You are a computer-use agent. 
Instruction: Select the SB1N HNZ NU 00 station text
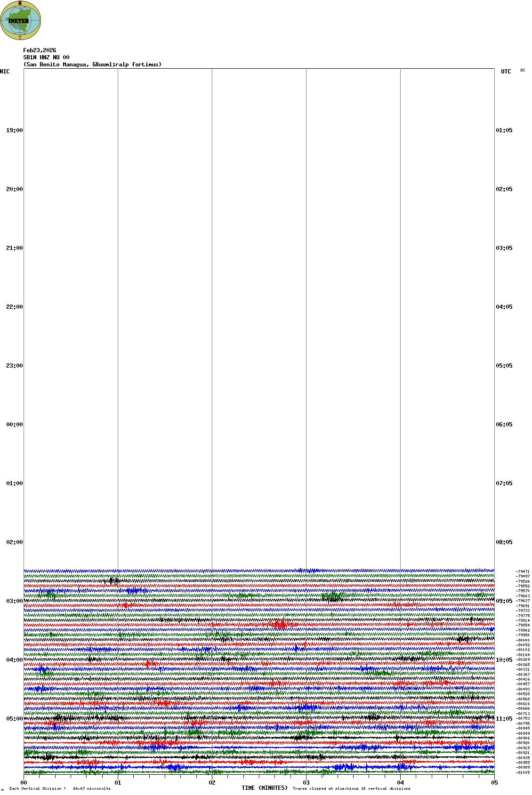click(46, 57)
